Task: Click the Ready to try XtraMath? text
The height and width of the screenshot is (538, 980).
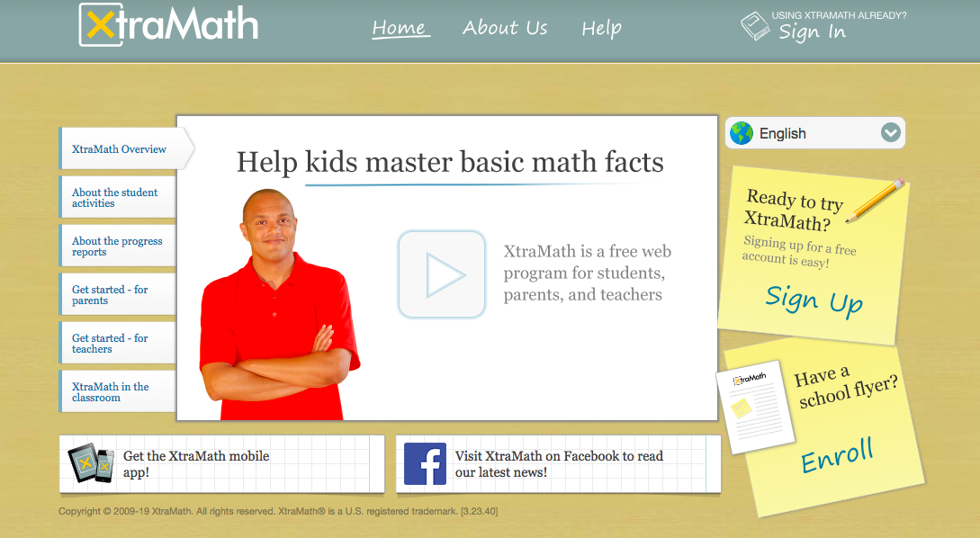Action: (x=794, y=210)
